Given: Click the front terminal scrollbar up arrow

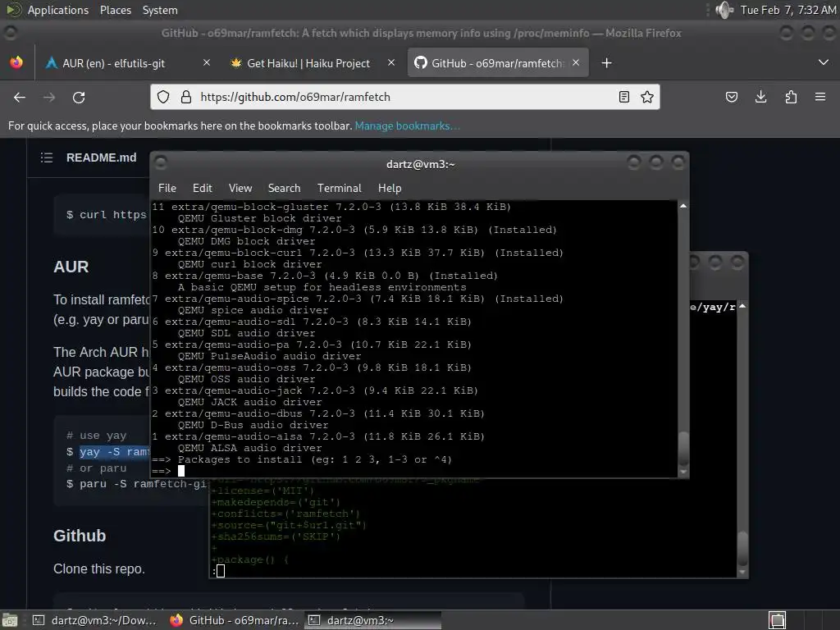Looking at the screenshot, I should click(x=683, y=206).
